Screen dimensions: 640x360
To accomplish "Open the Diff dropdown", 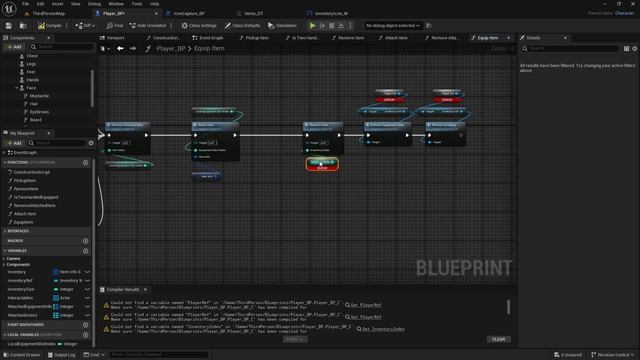I will pyautogui.click(x=85, y=25).
